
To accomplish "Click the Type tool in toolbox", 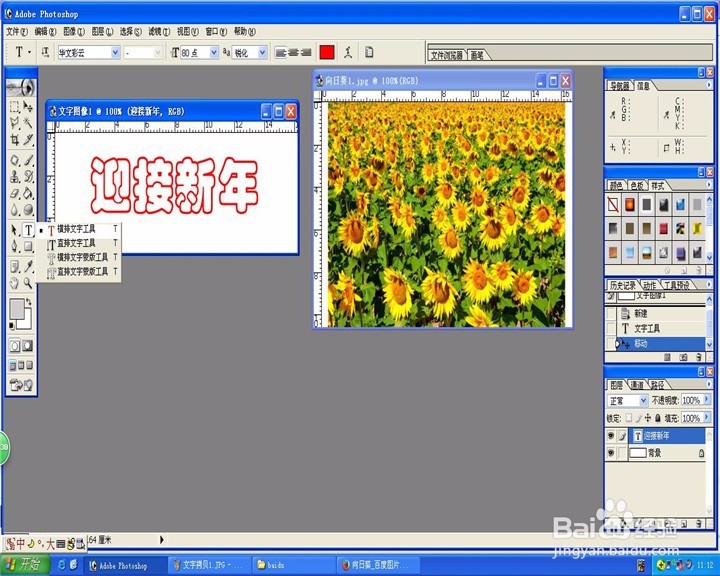I will 28,230.
